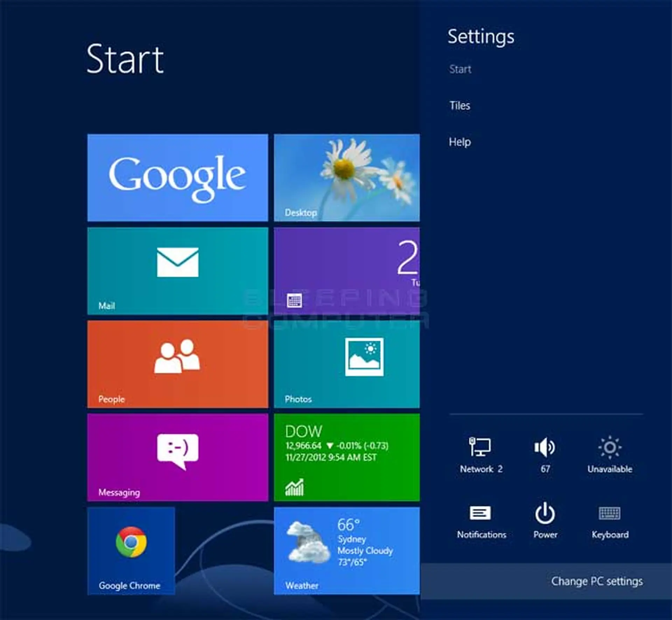Open Help from the Settings pane

pos(460,142)
